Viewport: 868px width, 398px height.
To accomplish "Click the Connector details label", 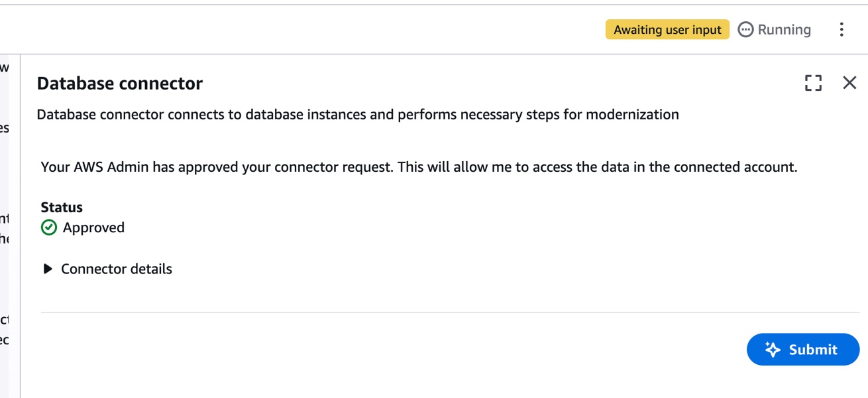I will click(x=117, y=269).
